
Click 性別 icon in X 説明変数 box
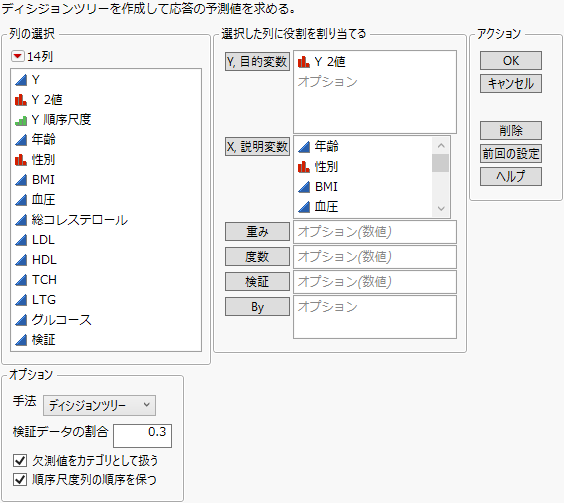pos(304,167)
